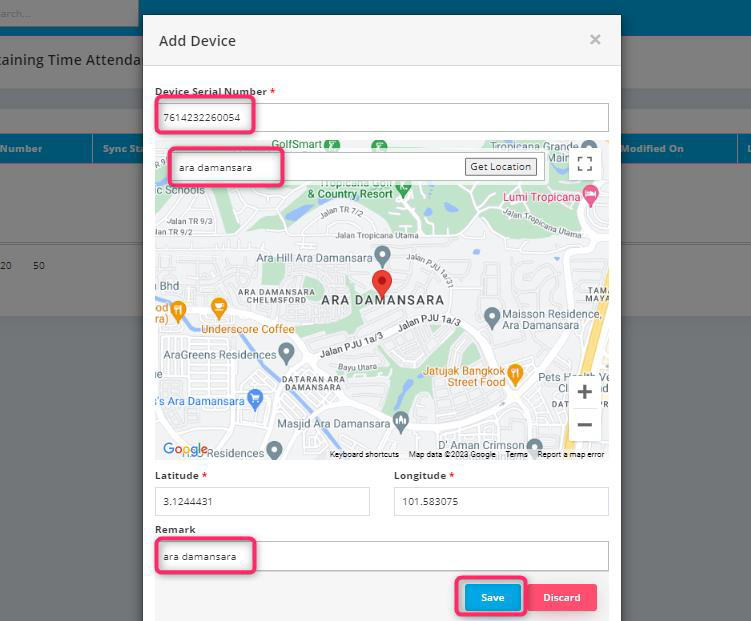
Task: Click the DATARAN ARA DAMANSARA map label
Action: point(313,383)
